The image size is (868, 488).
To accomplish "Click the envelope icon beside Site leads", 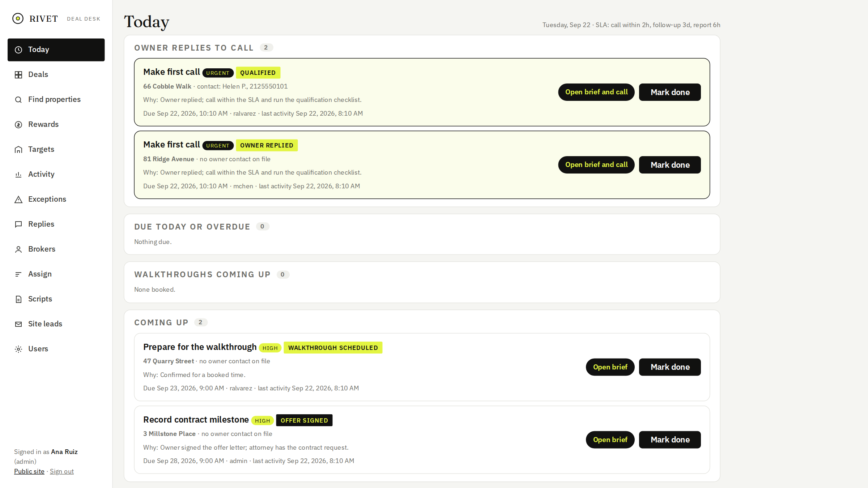I will 18,324.
